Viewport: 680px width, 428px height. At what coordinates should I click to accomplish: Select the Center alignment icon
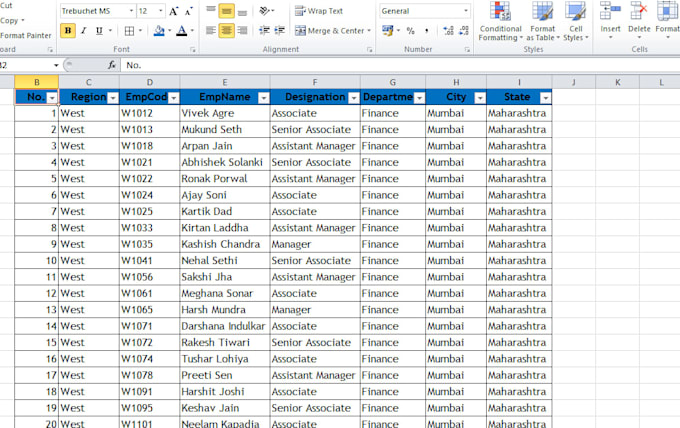pyautogui.click(x=226, y=30)
